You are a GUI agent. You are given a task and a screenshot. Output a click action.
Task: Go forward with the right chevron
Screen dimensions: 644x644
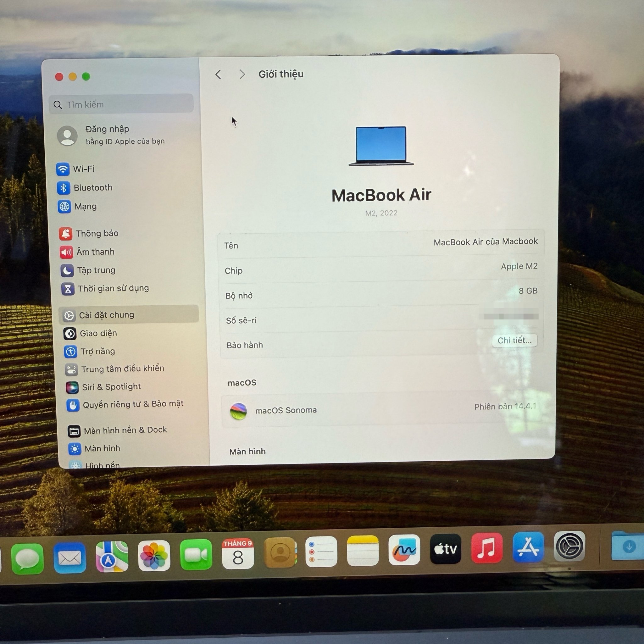click(x=242, y=74)
